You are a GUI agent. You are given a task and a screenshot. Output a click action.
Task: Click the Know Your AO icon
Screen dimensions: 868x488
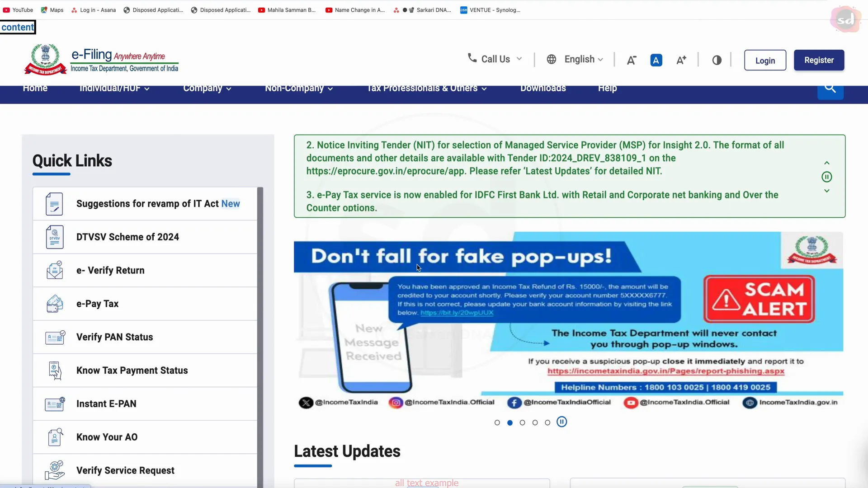click(55, 437)
